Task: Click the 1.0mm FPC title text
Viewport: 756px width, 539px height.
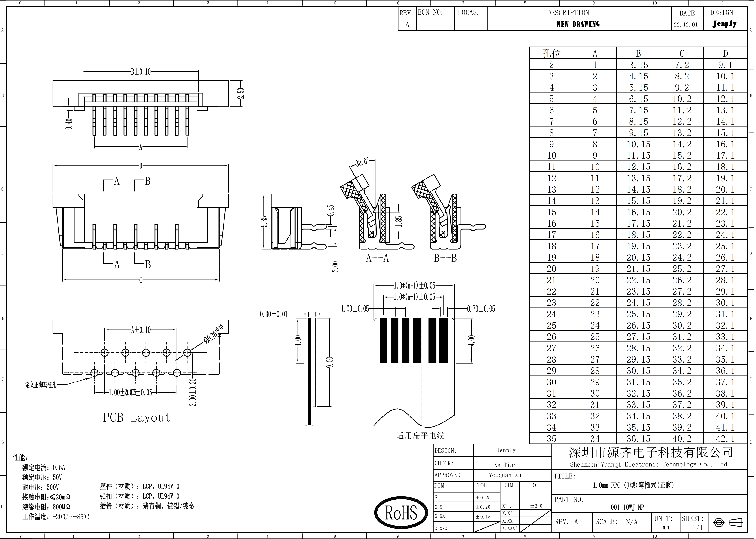Action: coord(633,485)
